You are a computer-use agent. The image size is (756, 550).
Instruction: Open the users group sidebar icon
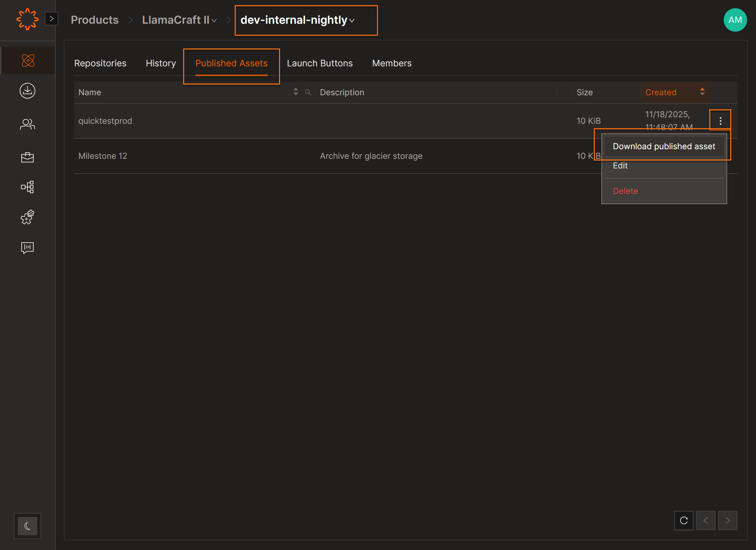point(27,124)
